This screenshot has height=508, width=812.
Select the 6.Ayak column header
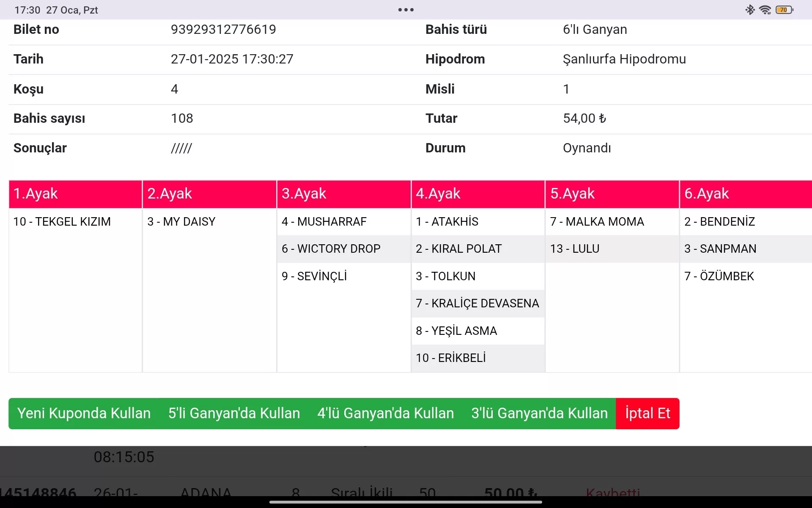tap(745, 194)
